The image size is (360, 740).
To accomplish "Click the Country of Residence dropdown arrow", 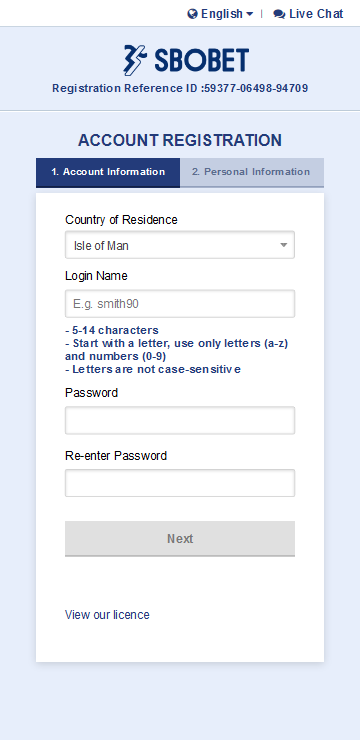I will click(284, 245).
